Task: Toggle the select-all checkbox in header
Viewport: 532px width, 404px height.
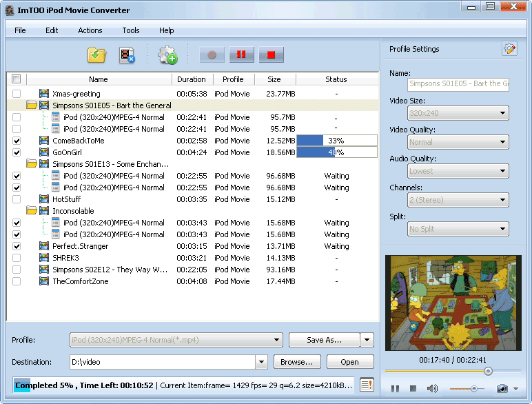Action: click(x=17, y=79)
